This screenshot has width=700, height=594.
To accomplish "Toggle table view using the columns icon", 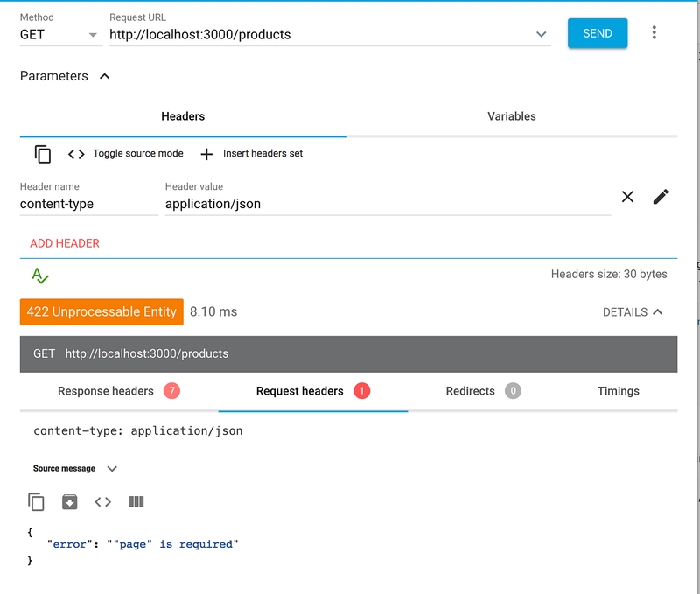I will pyautogui.click(x=136, y=501).
